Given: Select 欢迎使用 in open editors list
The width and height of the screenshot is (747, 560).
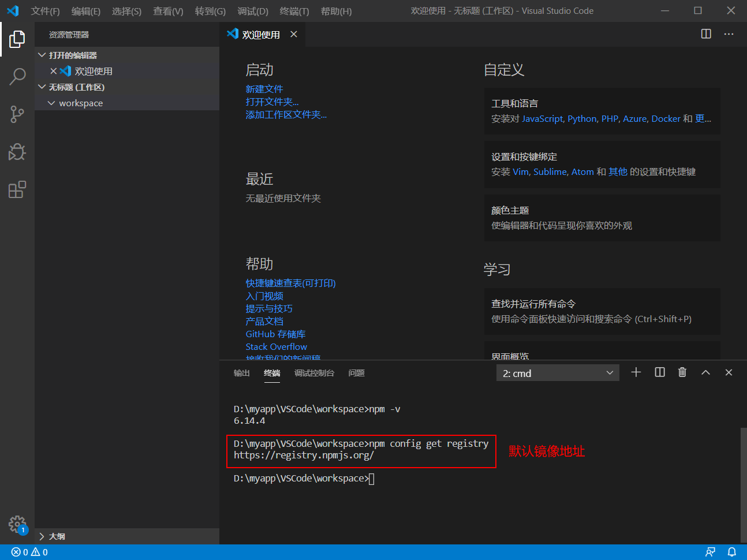Looking at the screenshot, I should 127,71.
